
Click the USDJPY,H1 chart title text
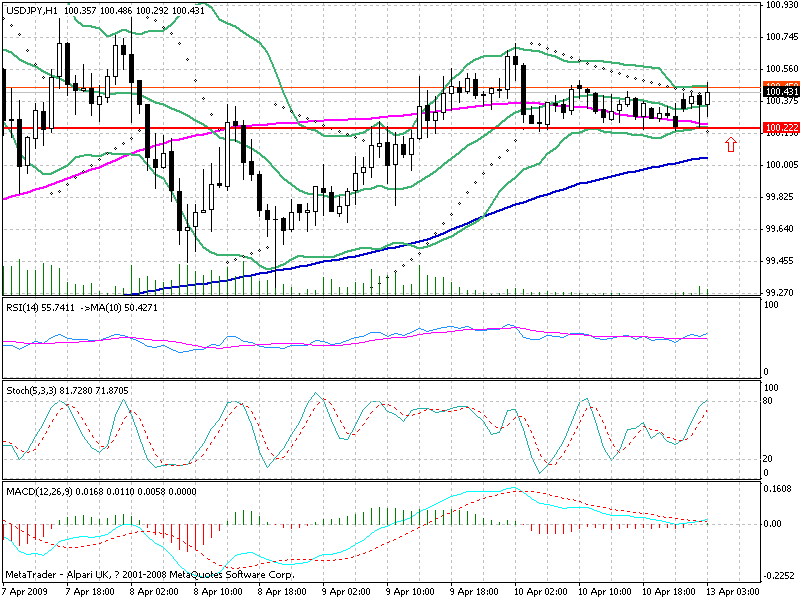click(32, 10)
